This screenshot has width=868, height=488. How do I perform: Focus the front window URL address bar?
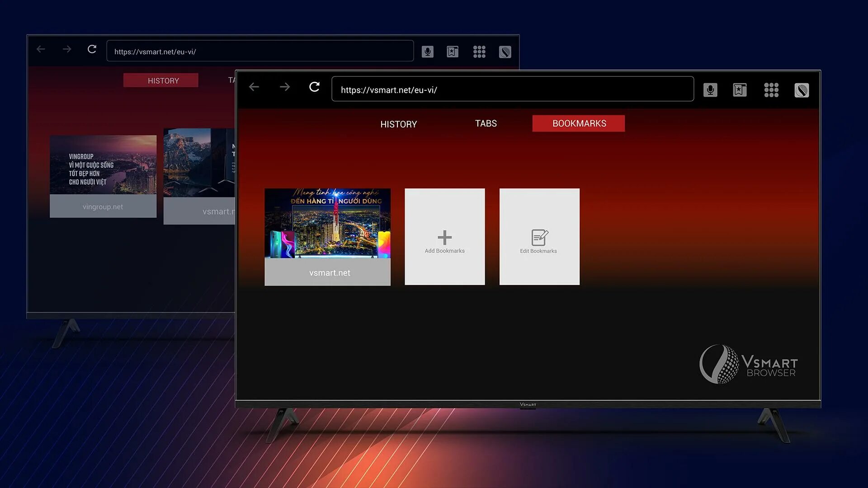pyautogui.click(x=513, y=89)
